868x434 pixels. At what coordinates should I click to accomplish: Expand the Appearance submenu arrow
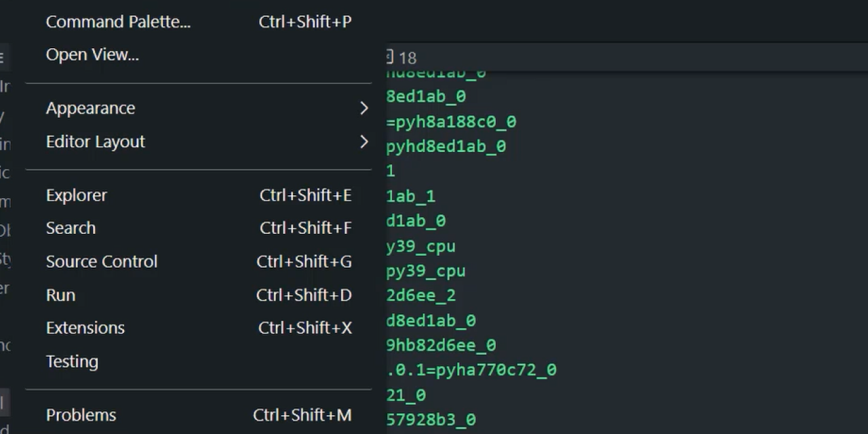364,108
